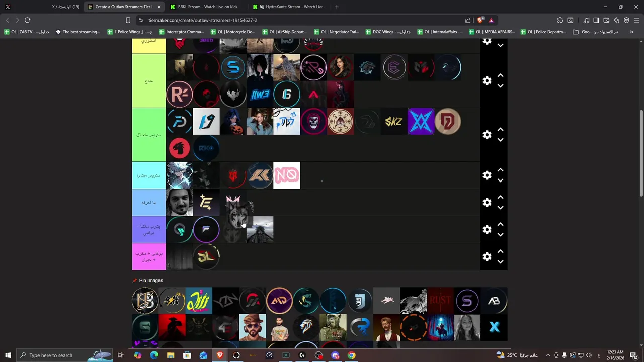Open Chrome from the taskbar
The height and width of the screenshot is (362, 644).
click(x=352, y=355)
